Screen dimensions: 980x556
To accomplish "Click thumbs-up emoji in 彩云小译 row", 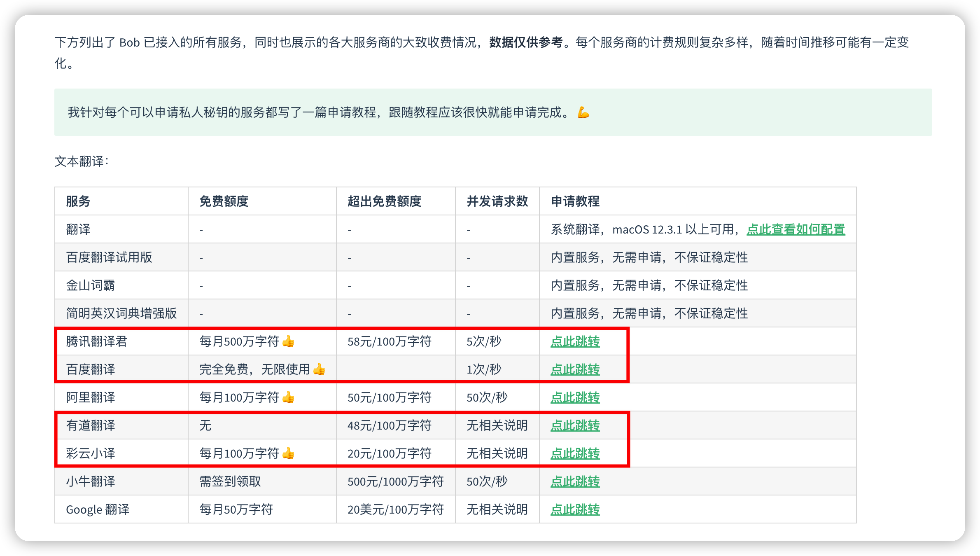I will (x=288, y=453).
